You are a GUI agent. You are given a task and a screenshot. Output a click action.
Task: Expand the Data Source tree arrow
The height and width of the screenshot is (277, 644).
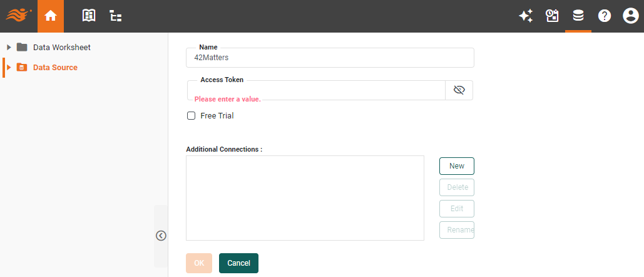coord(9,67)
